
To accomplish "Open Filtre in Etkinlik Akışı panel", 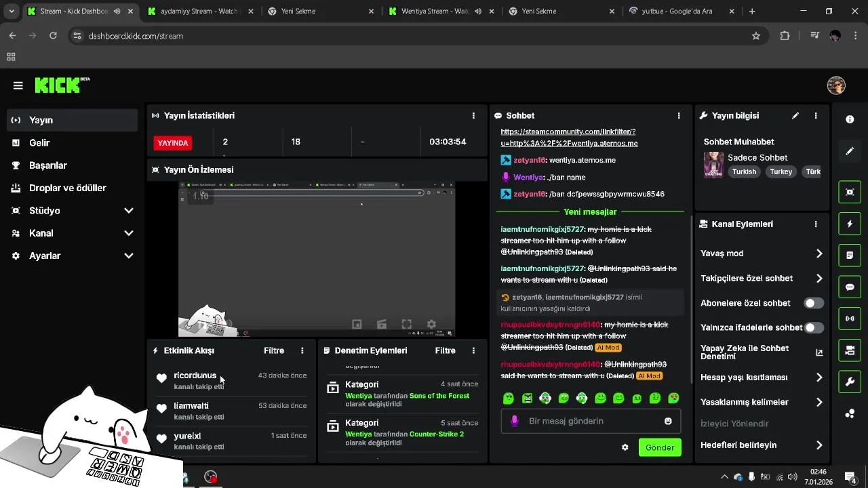I will coord(274,350).
